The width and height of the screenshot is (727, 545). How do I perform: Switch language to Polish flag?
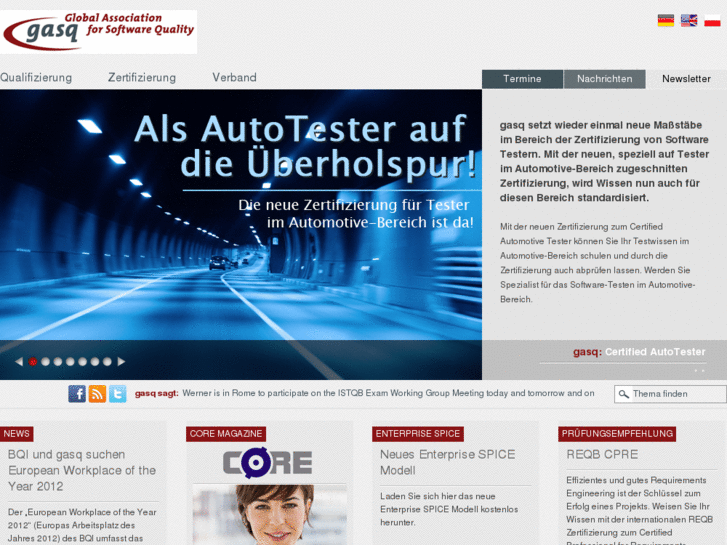(712, 20)
